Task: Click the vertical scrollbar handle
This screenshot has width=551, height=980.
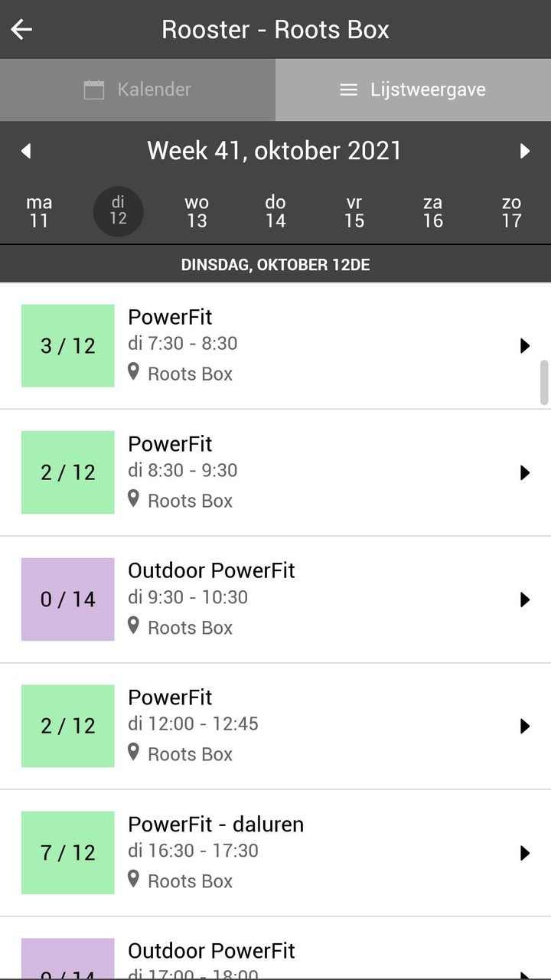Action: [545, 382]
